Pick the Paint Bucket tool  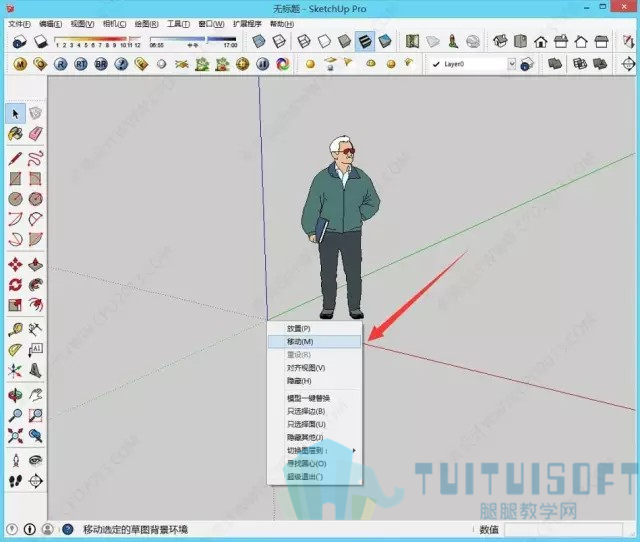tap(16, 133)
